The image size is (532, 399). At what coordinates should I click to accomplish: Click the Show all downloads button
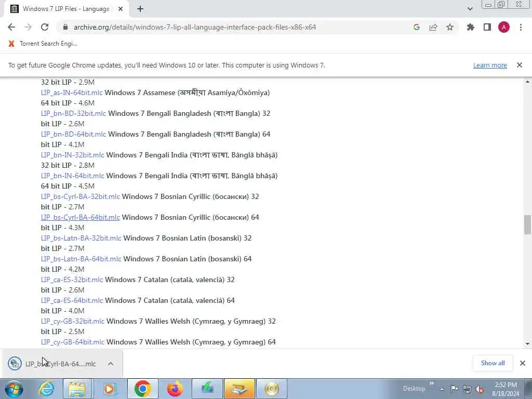[x=493, y=363]
